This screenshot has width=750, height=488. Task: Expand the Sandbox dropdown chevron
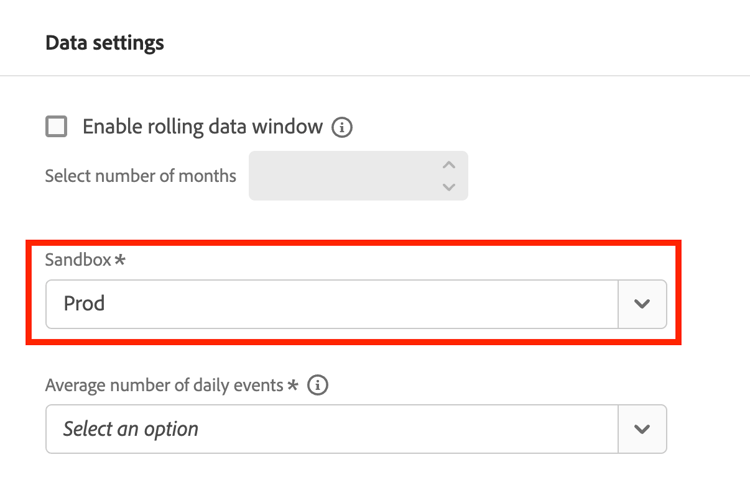point(642,304)
